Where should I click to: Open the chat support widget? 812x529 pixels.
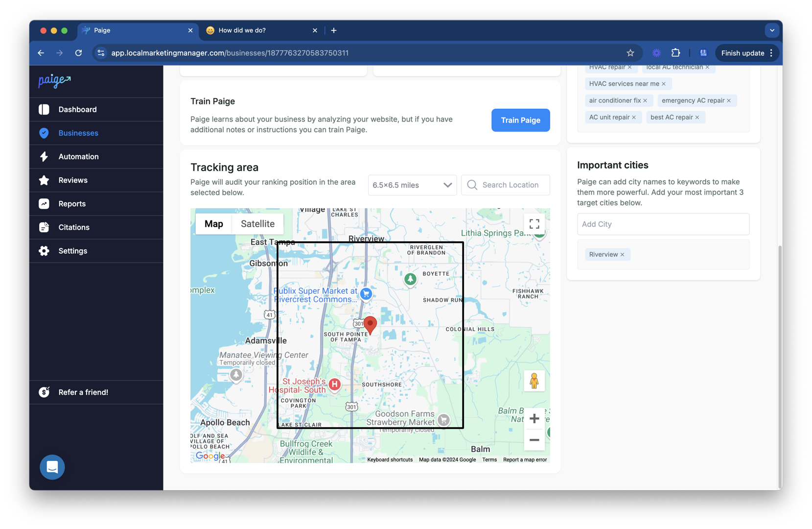52,467
